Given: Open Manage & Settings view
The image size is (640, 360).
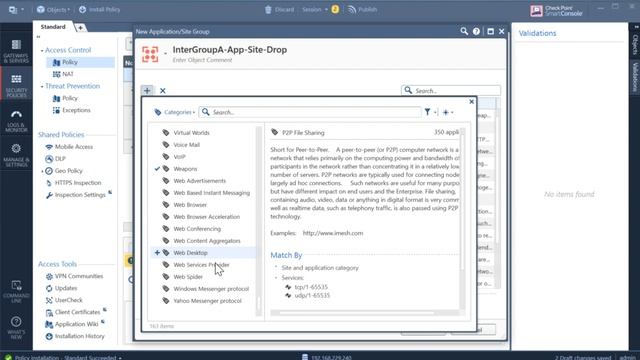Looking at the screenshot, I should coord(16,156).
